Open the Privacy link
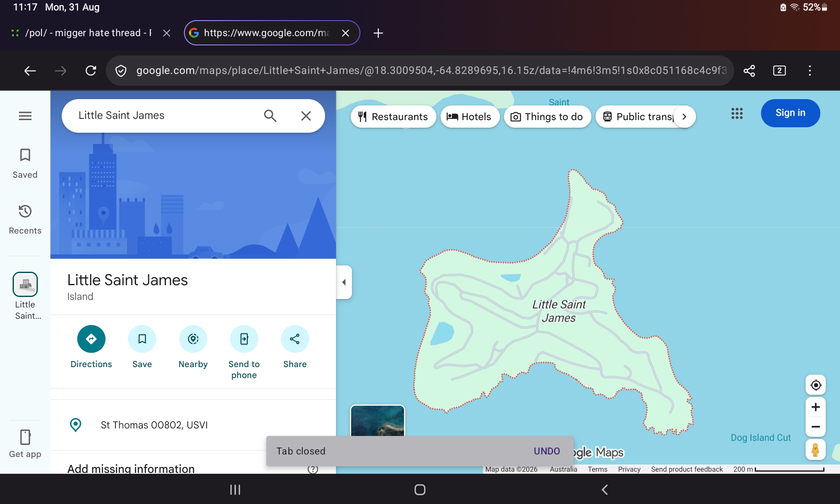 [629, 469]
